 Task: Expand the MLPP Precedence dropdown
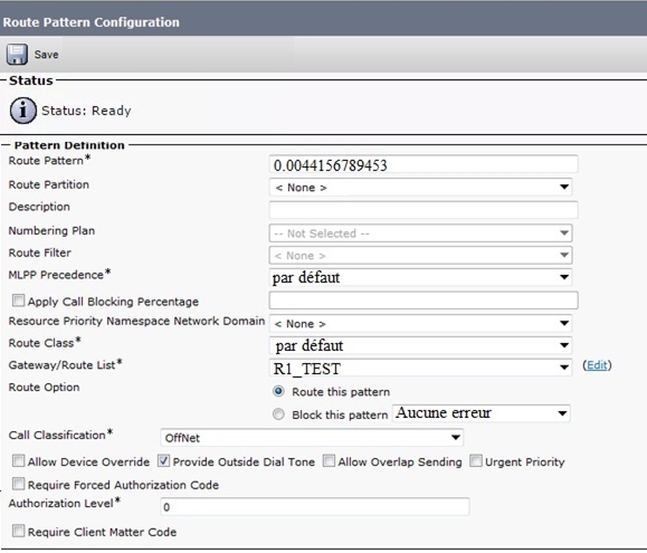point(420,277)
